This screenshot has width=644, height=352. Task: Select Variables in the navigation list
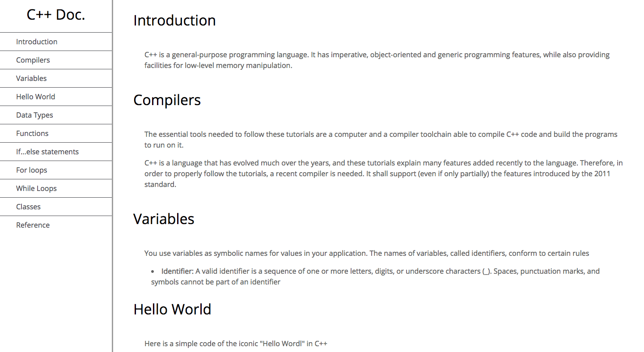click(x=56, y=78)
